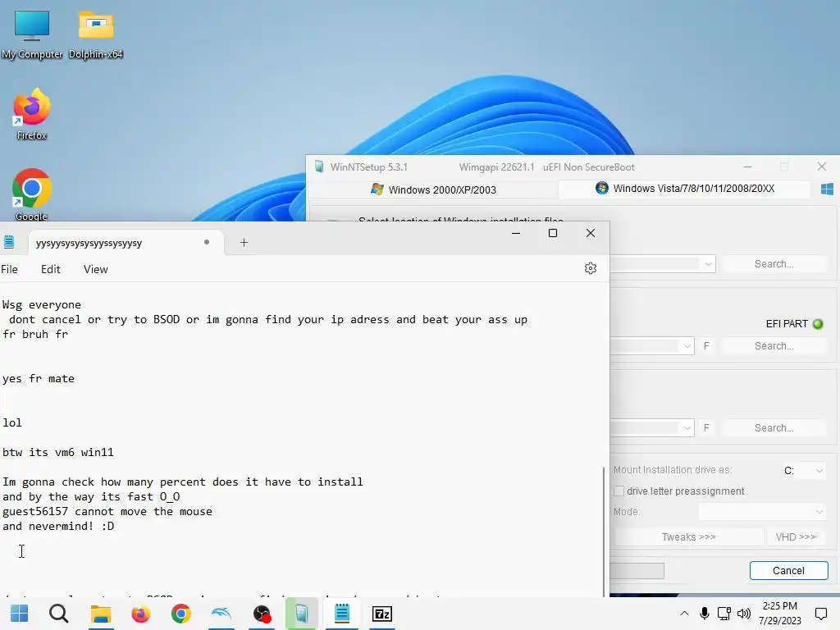Click the microphone tray icon
The image size is (840, 630).
click(x=705, y=614)
